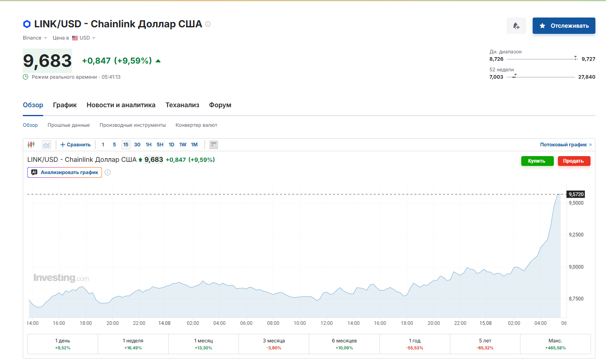Open the USD currency dropdown

[84, 38]
